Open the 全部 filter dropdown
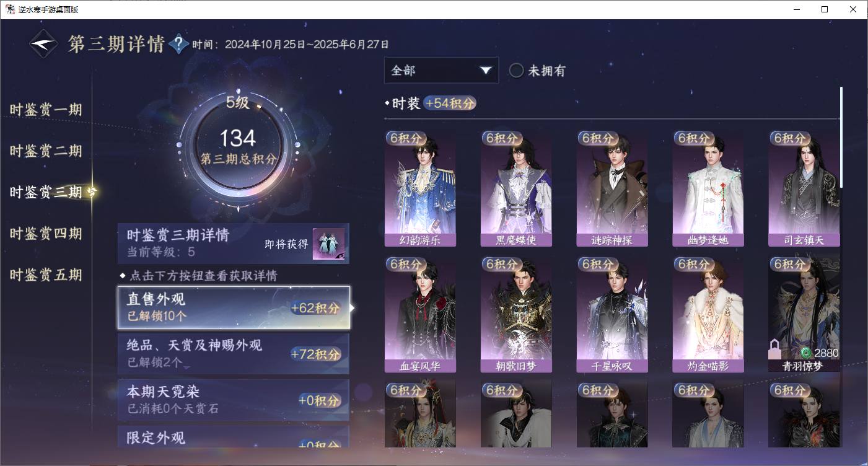The height and width of the screenshot is (466, 868). click(441, 71)
